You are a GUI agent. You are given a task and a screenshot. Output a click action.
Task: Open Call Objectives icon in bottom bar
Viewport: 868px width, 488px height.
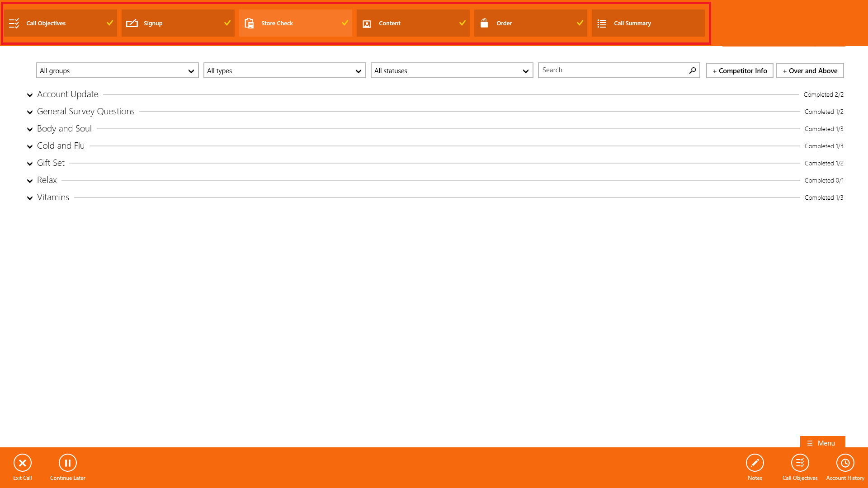pos(800,463)
